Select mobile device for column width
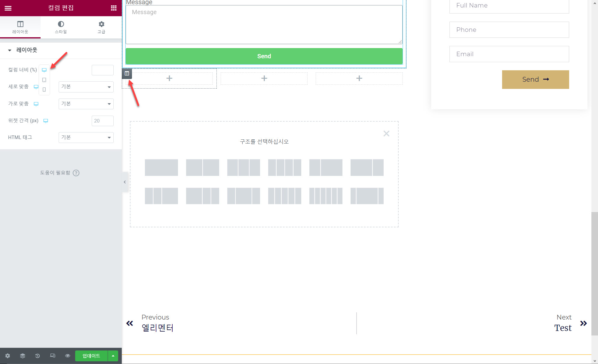Viewport: 598px width, 364px height. point(44,89)
